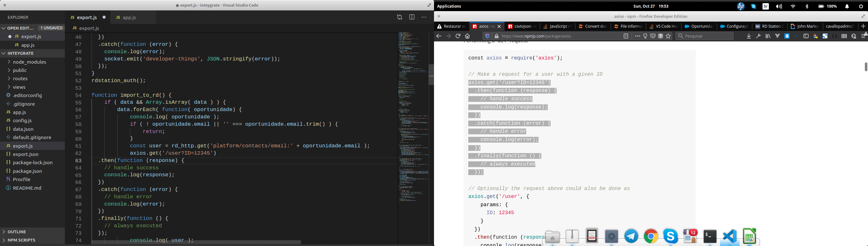
Task: Open Firefox page actions three-dot menu
Action: click(637, 36)
